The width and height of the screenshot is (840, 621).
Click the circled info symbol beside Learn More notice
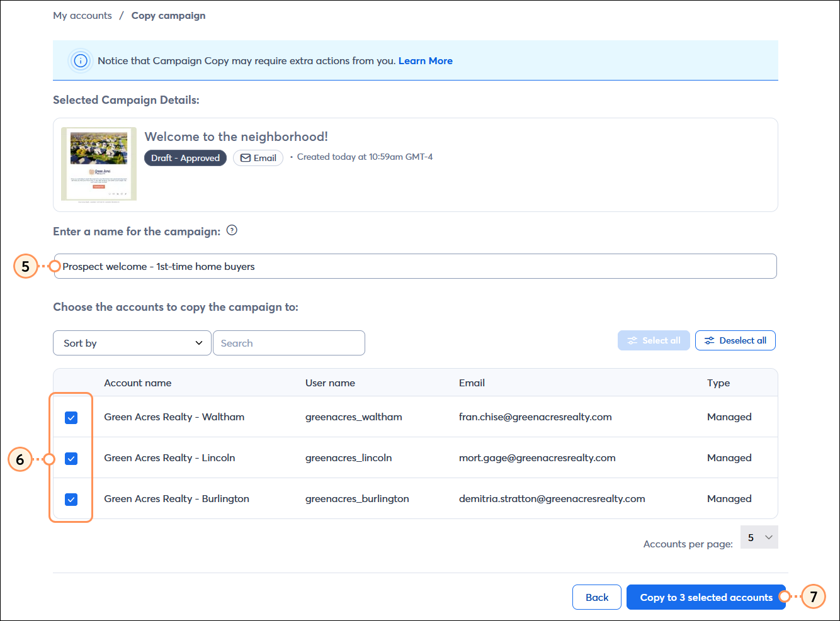pos(80,60)
